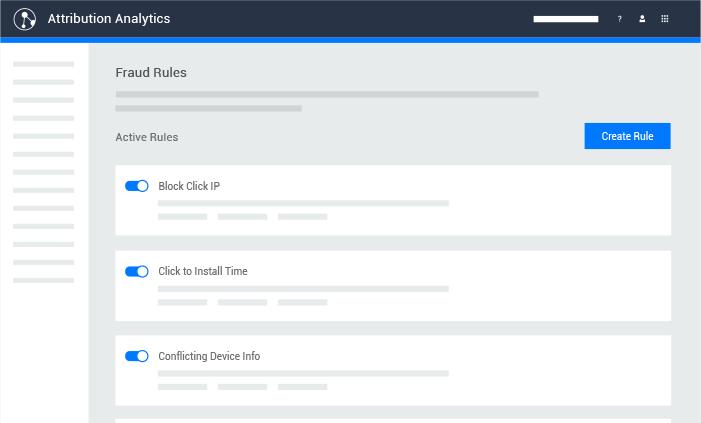Click the Fraud Rules page heading

pyautogui.click(x=151, y=72)
